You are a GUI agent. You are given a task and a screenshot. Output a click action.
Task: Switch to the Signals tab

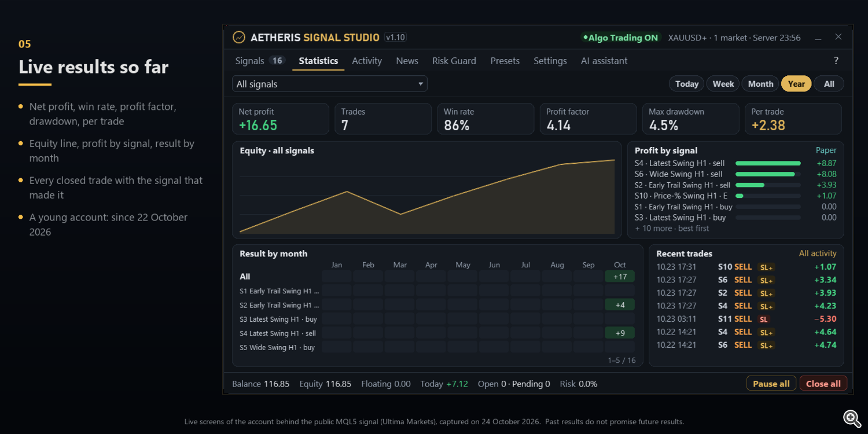pyautogui.click(x=260, y=61)
